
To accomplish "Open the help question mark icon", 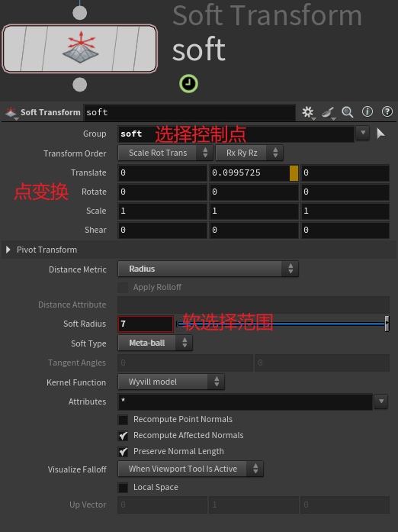I will (387, 111).
